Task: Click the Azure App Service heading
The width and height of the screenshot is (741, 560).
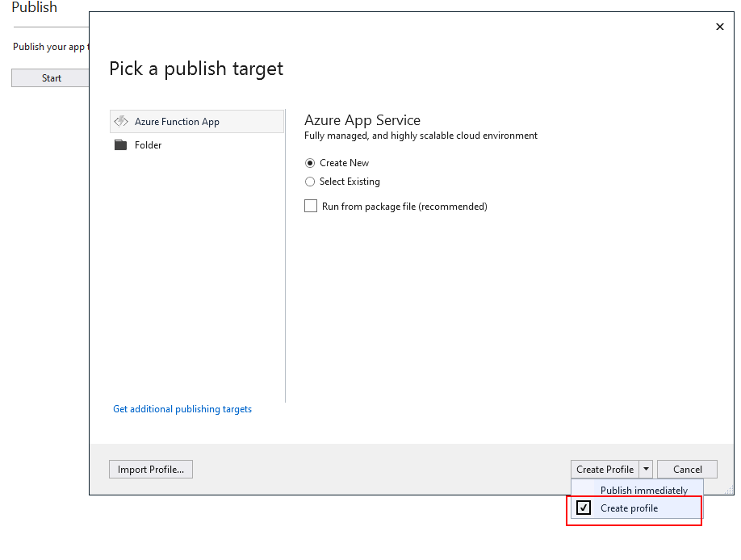Action: 362,120
